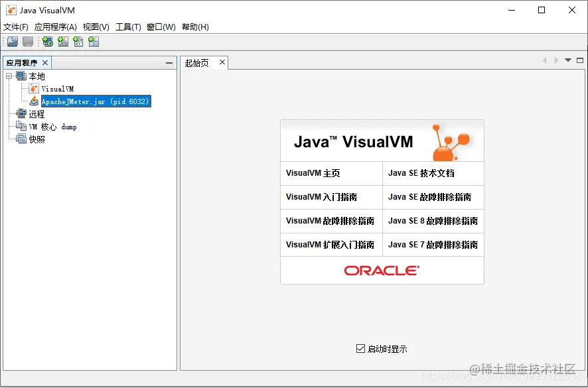Click the Java cup icon for ApacheJMeter.jar
Screen dimensions: 588x388
[34, 101]
